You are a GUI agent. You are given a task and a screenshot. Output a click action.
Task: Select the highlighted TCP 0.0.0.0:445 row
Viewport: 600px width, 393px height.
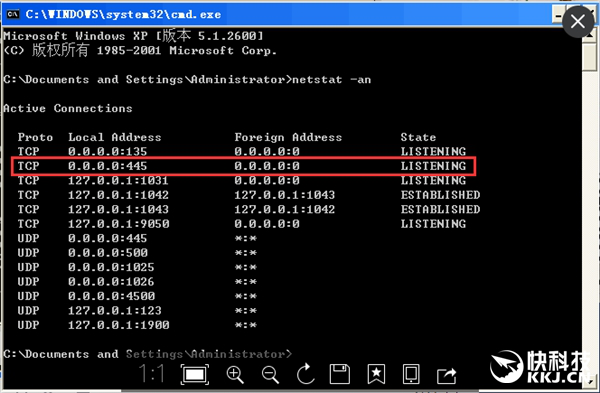[243, 166]
